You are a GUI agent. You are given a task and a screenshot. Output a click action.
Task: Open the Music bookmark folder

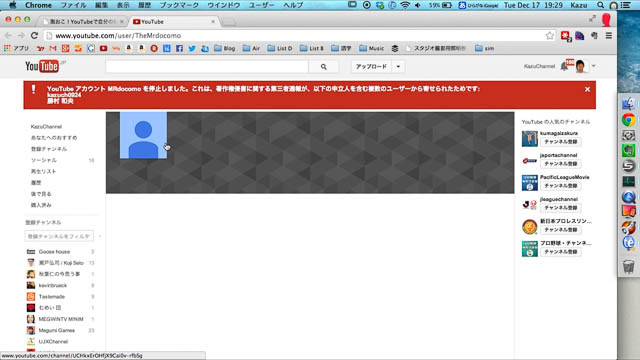[371, 48]
